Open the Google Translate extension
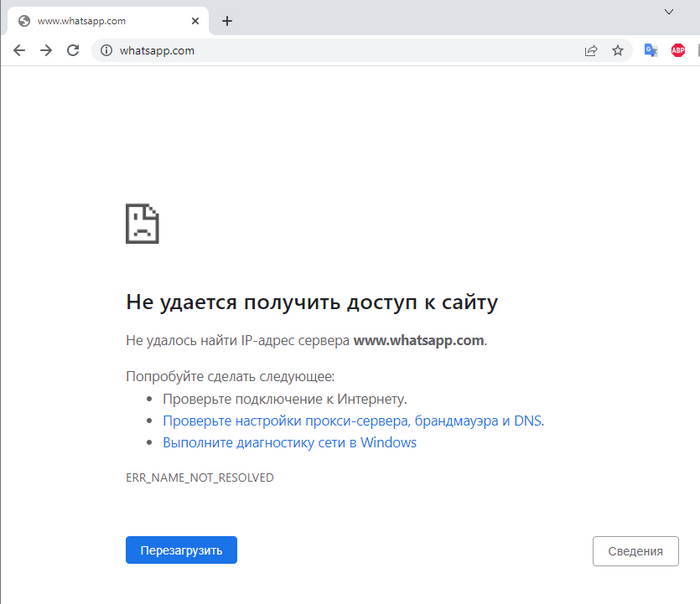This screenshot has width=700, height=604. pyautogui.click(x=651, y=50)
